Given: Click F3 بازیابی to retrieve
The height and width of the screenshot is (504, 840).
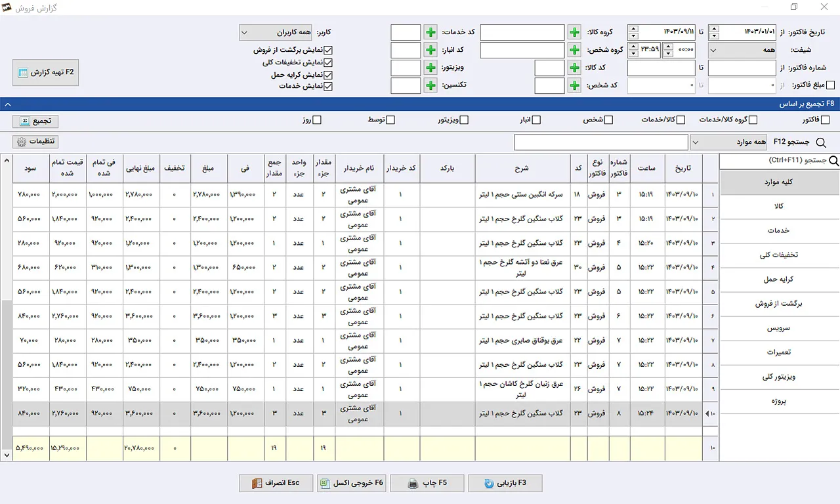Looking at the screenshot, I should (505, 483).
